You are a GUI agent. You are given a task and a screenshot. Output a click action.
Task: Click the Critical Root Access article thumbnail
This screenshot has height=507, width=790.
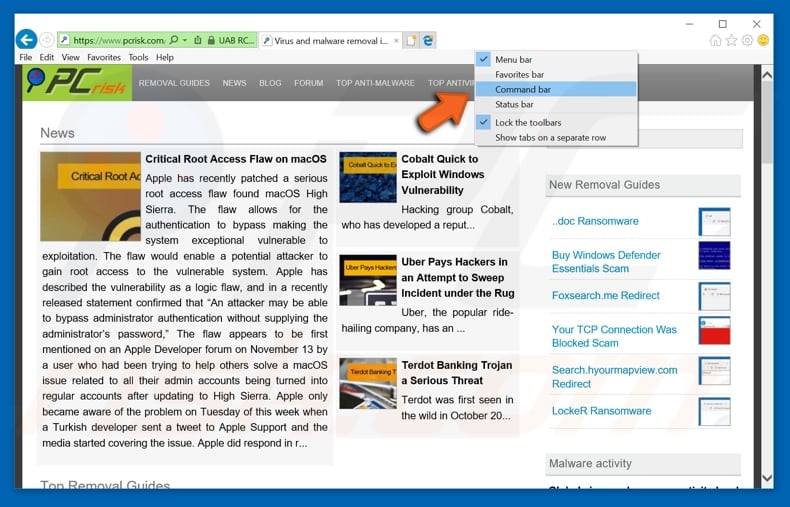pos(91,197)
